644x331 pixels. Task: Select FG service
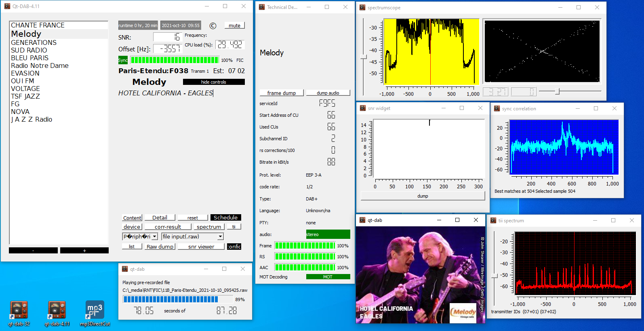pos(59,104)
